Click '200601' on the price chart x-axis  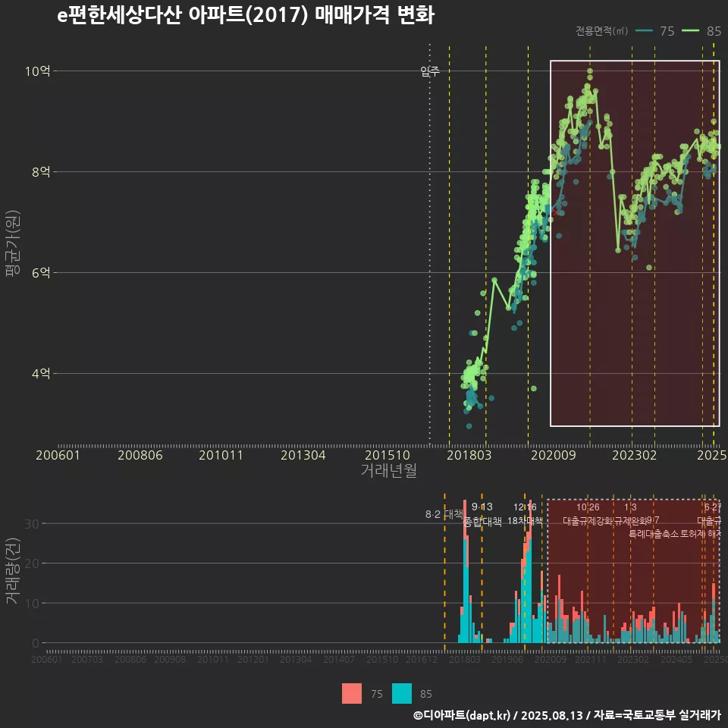(58, 455)
